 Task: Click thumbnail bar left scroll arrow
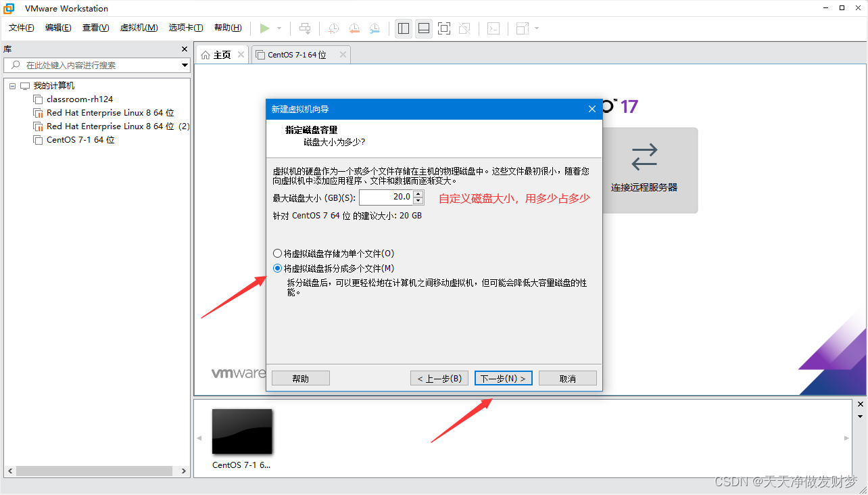[199, 438]
